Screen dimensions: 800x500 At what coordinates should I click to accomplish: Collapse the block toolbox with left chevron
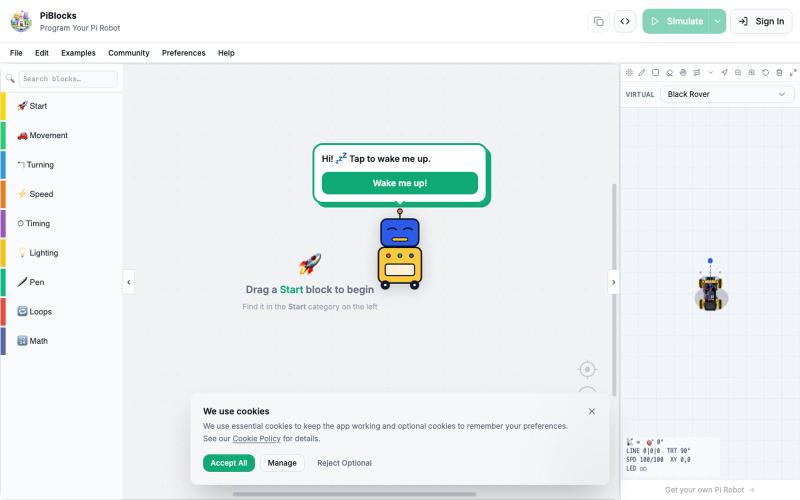coord(129,282)
